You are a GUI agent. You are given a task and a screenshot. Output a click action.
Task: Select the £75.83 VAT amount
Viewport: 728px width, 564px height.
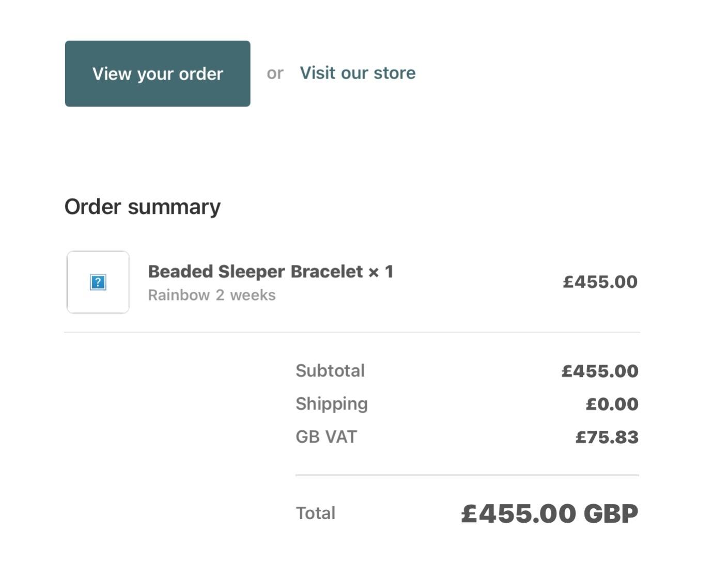pyautogui.click(x=607, y=437)
